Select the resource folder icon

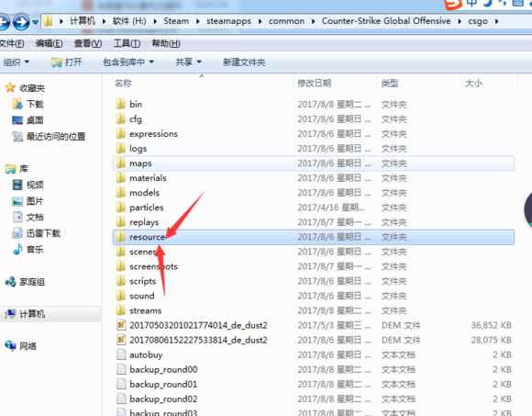(120, 237)
